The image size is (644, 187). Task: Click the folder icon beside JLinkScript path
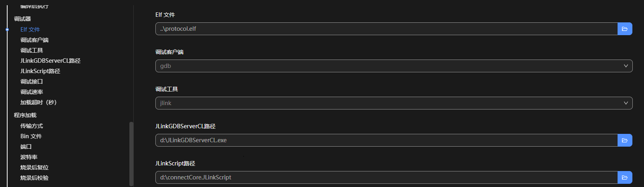click(x=624, y=177)
